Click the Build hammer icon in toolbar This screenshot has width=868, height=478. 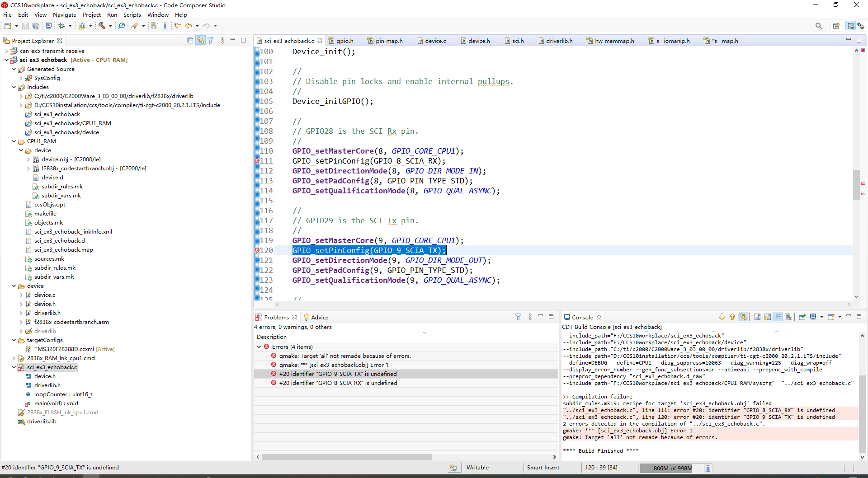coord(102,26)
